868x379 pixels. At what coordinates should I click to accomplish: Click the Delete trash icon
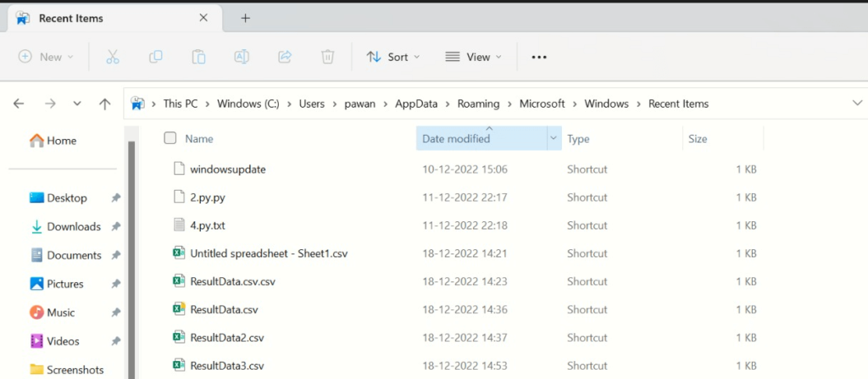[328, 57]
